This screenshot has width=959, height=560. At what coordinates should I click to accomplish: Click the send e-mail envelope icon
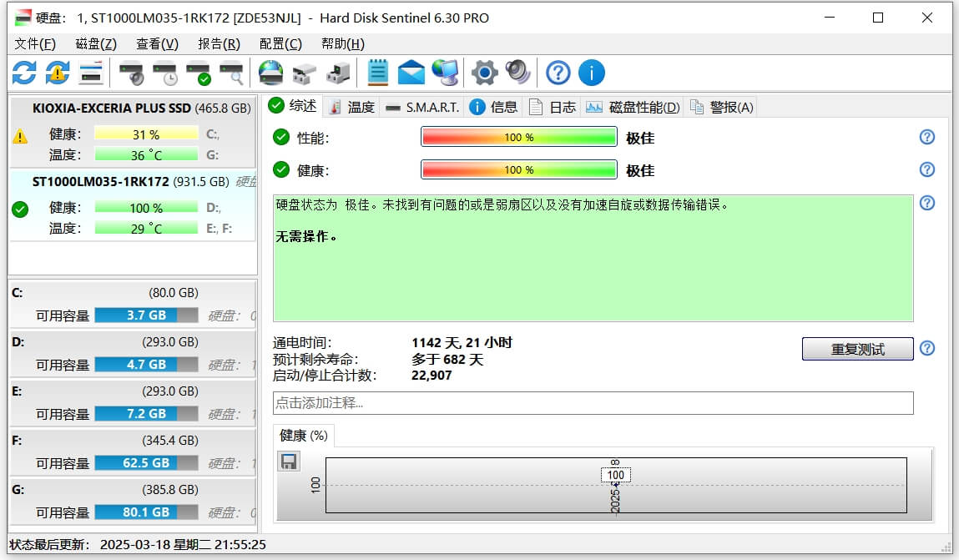point(411,73)
